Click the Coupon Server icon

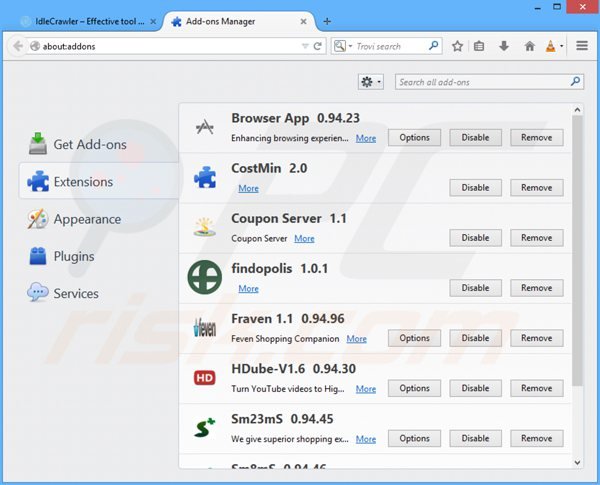click(x=204, y=227)
